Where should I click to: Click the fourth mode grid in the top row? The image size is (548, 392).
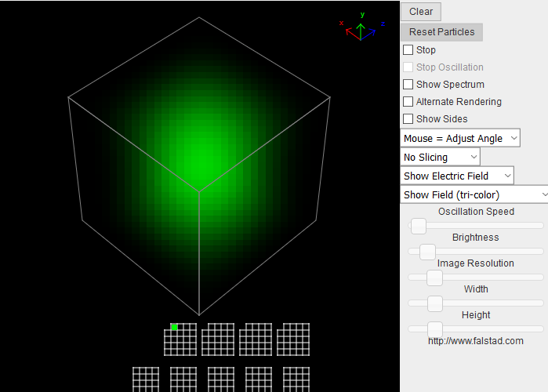pyautogui.click(x=293, y=339)
